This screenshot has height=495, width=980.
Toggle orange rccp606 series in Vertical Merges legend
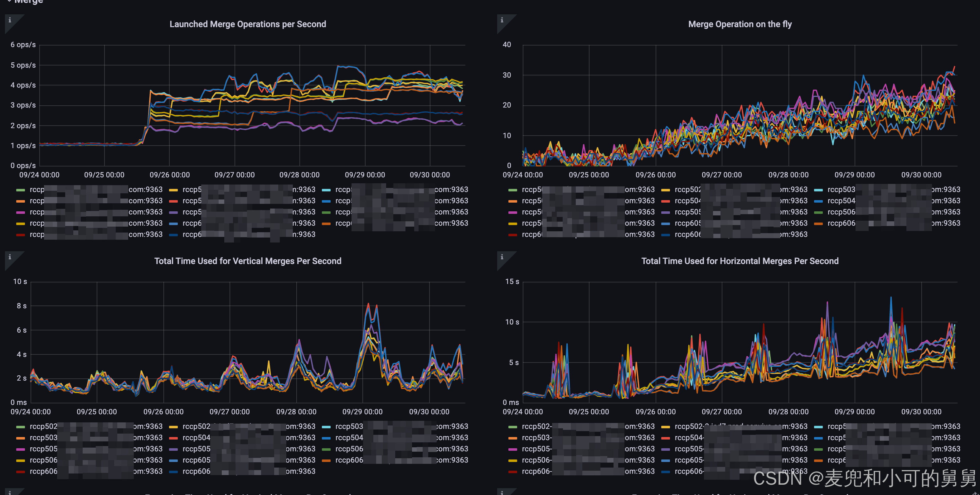click(349, 460)
